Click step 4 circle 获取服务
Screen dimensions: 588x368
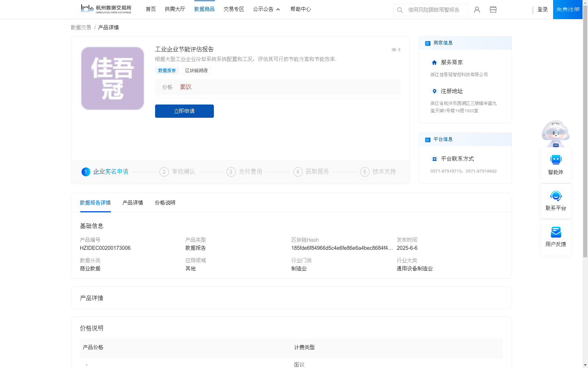click(x=298, y=172)
